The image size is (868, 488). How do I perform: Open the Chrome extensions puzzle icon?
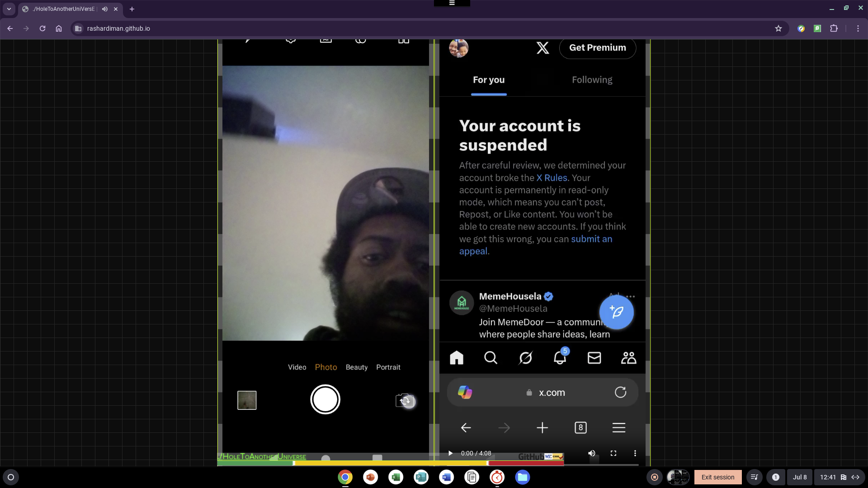[834, 28]
